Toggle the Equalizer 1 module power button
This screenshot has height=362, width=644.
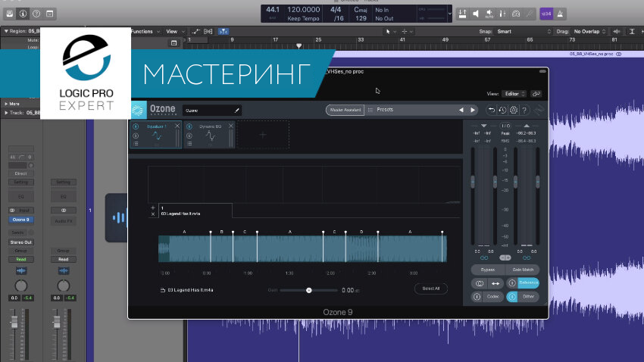[136, 126]
